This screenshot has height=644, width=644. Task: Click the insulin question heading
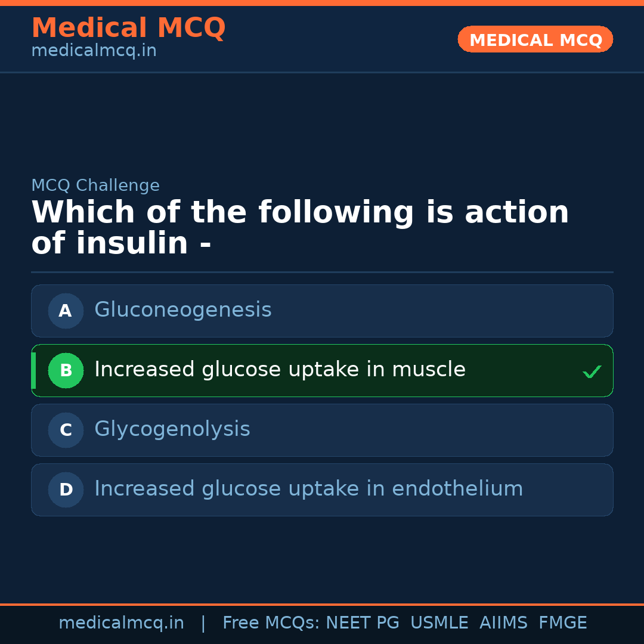[300, 228]
